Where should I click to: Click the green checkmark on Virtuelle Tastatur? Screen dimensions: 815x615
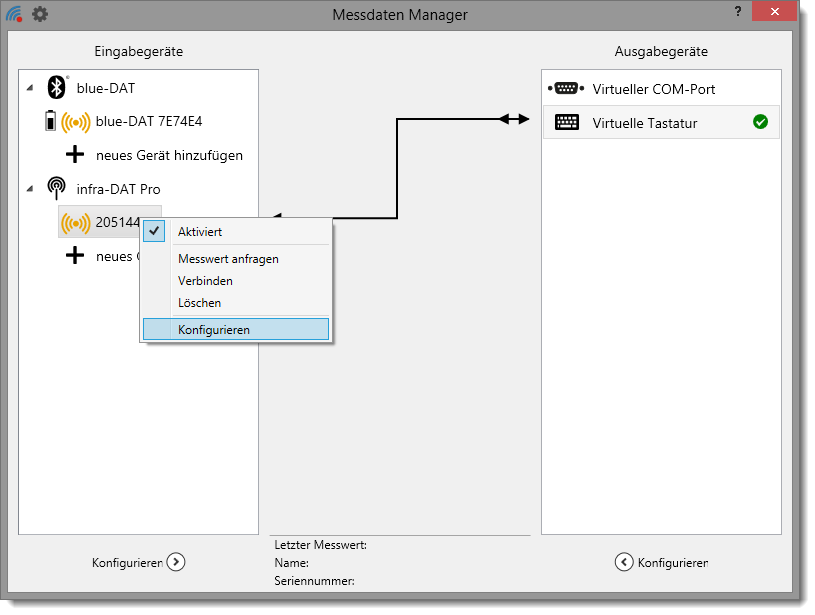coord(760,122)
